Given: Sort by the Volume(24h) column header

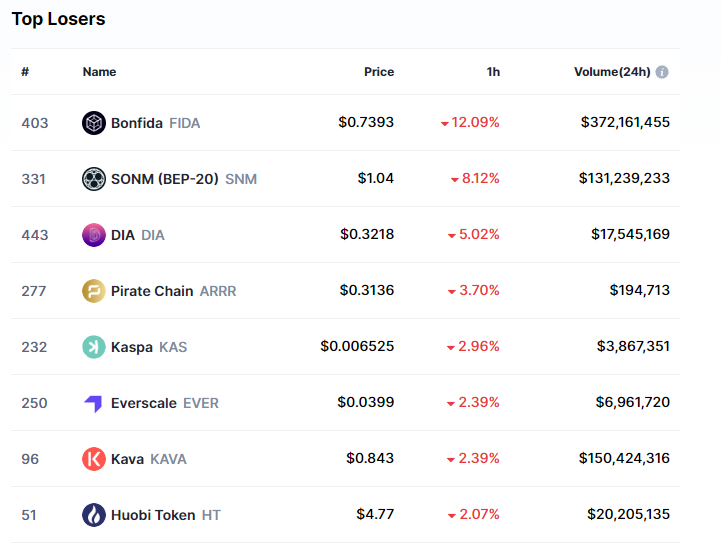Looking at the screenshot, I should [x=611, y=72].
